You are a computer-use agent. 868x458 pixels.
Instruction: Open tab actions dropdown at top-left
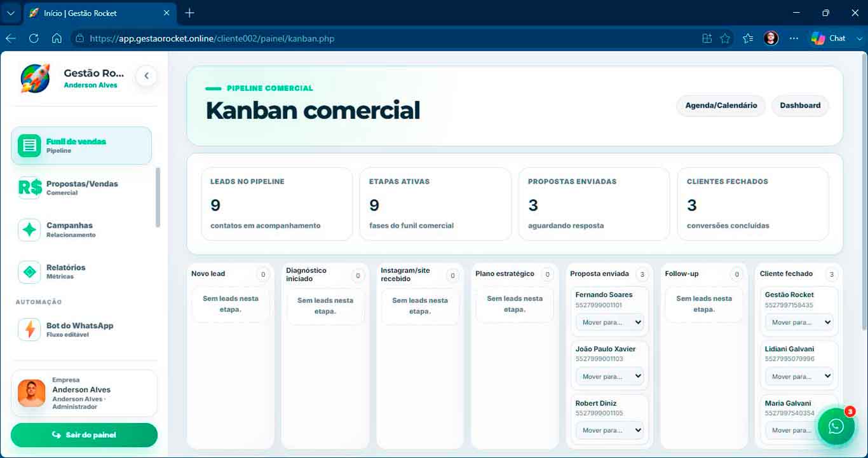(x=11, y=13)
